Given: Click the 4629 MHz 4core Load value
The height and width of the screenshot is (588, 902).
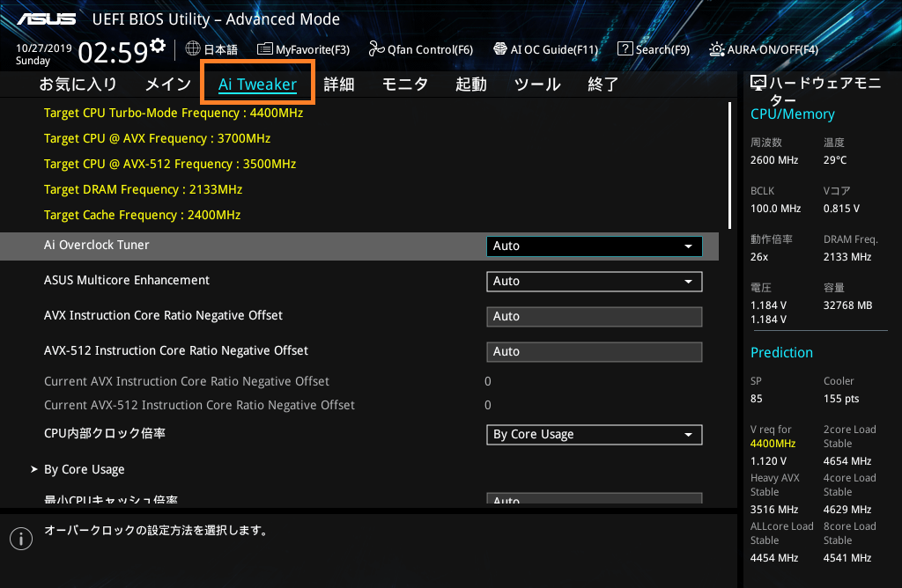Looking at the screenshot, I should click(x=847, y=510).
